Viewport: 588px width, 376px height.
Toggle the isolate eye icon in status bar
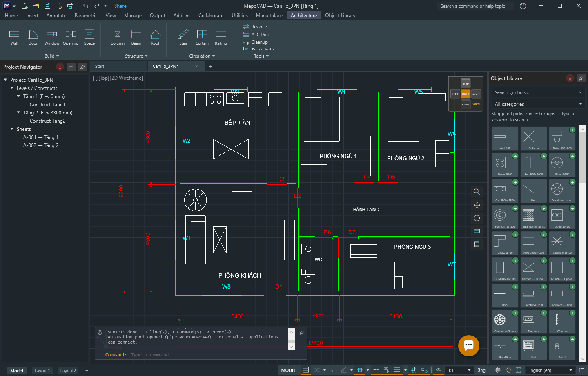coord(439,370)
